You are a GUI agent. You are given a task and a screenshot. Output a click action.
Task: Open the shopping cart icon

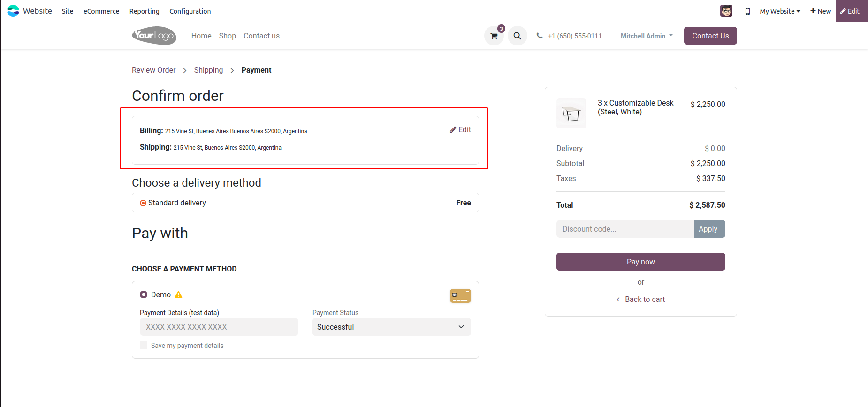click(x=494, y=36)
